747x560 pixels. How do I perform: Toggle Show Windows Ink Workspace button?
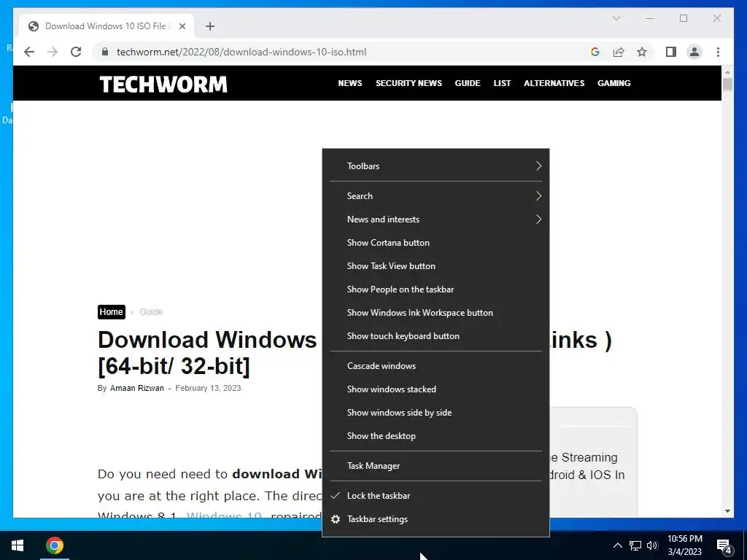[x=436, y=312]
